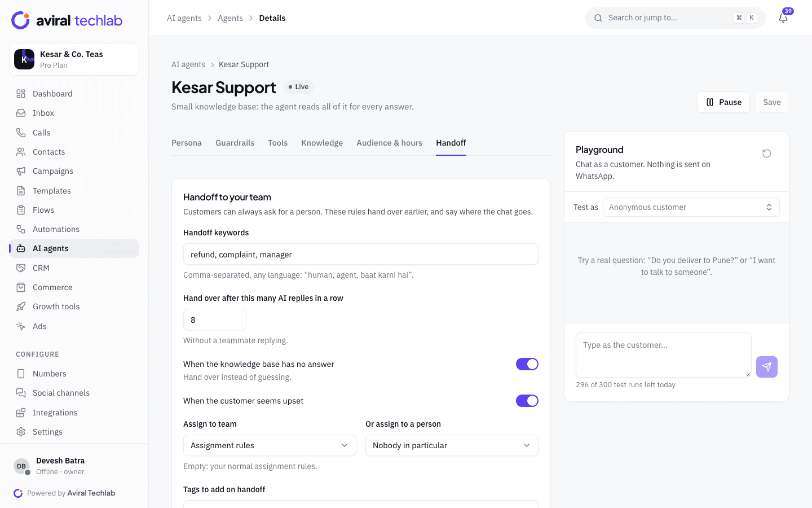Switch to the Guardrails tab
Image resolution: width=812 pixels, height=508 pixels.
pos(235,143)
